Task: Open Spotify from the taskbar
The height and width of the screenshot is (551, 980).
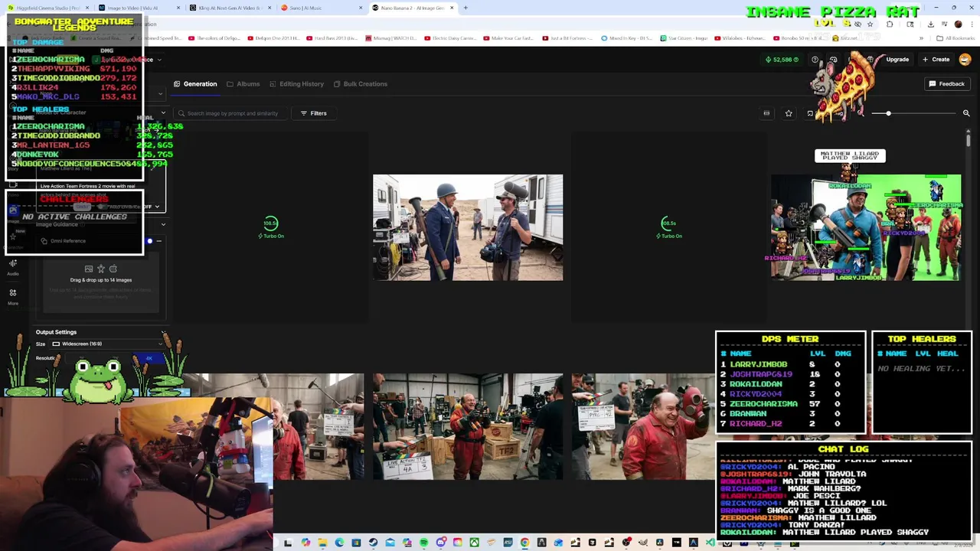Action: coord(423,543)
